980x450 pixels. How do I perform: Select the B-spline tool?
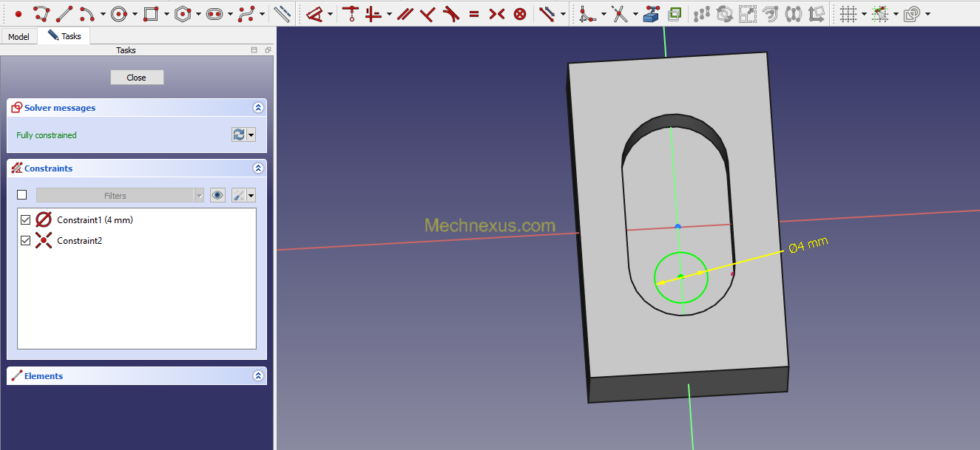(247, 13)
